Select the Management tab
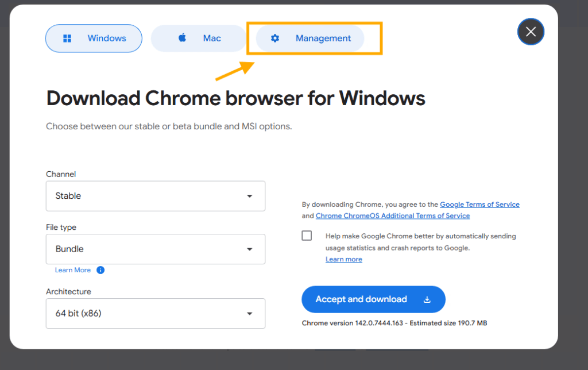Screen dimensions: 588x370 coord(310,38)
